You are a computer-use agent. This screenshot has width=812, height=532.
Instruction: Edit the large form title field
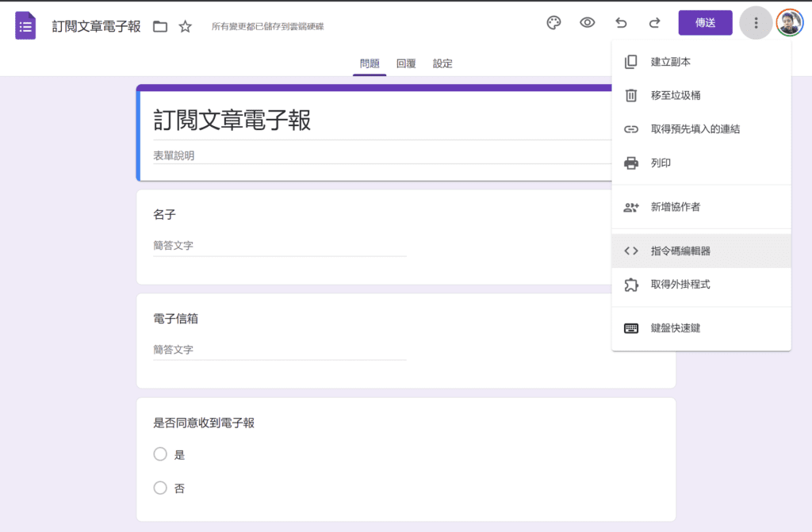[x=382, y=120]
